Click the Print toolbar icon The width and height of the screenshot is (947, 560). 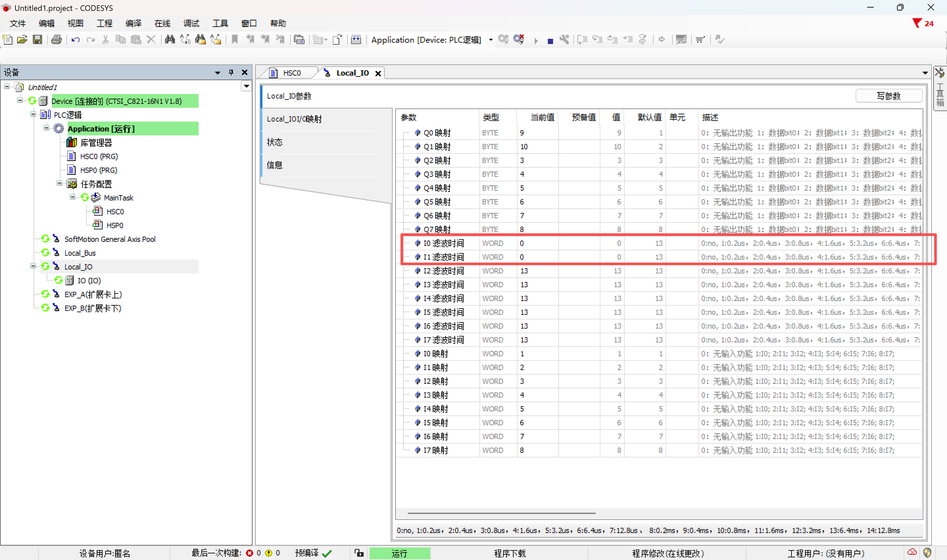(x=57, y=40)
